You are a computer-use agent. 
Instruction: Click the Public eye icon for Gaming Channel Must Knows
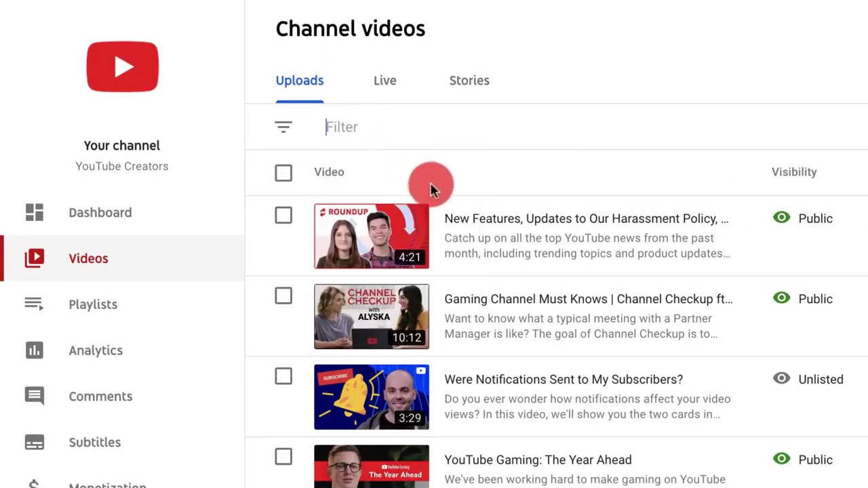(x=782, y=298)
